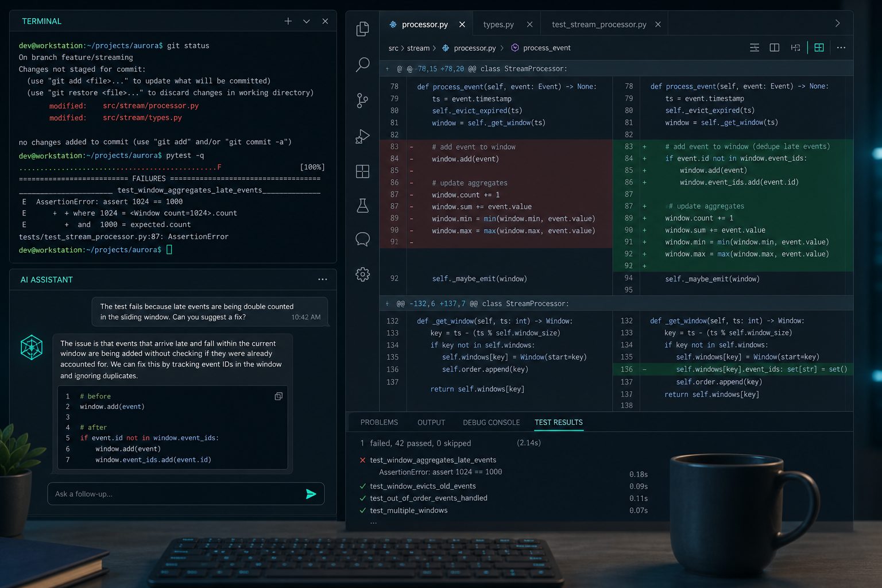The image size is (882, 588).
Task: Switch to the types.py tab
Action: pos(498,24)
